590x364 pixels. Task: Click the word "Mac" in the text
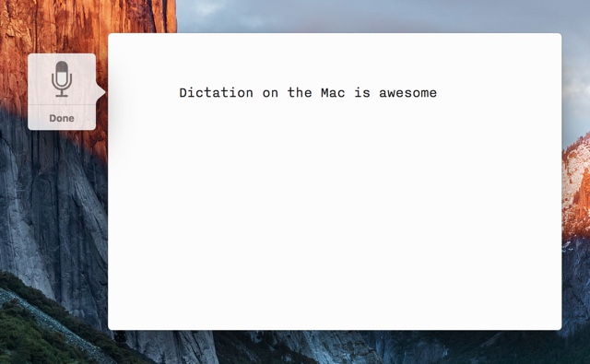tap(333, 92)
